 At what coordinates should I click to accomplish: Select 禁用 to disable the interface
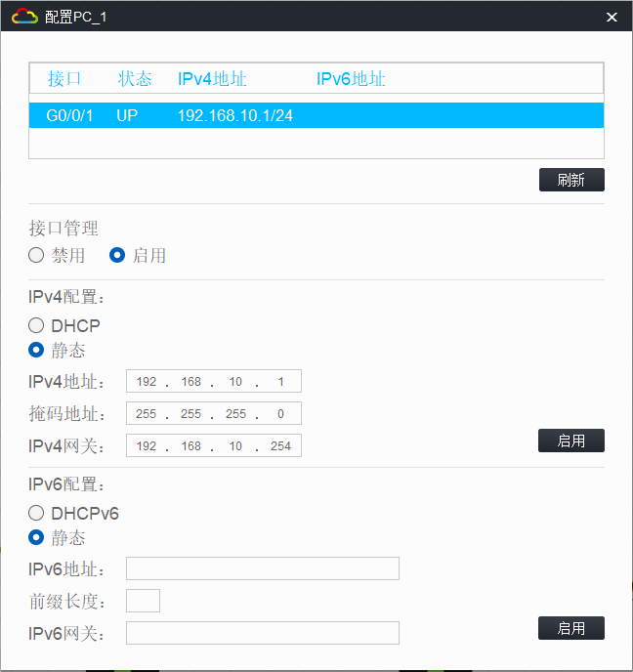coord(37,256)
